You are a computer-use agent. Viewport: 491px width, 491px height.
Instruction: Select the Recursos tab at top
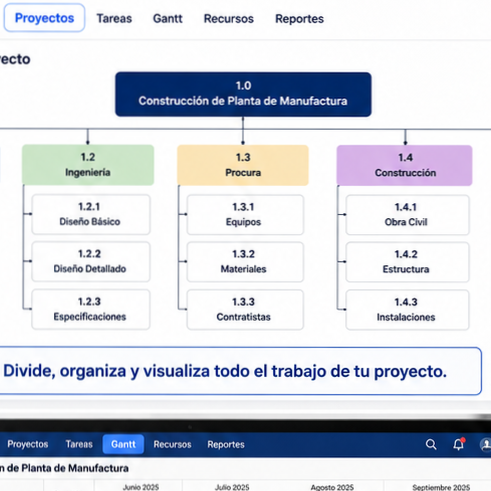[229, 19]
